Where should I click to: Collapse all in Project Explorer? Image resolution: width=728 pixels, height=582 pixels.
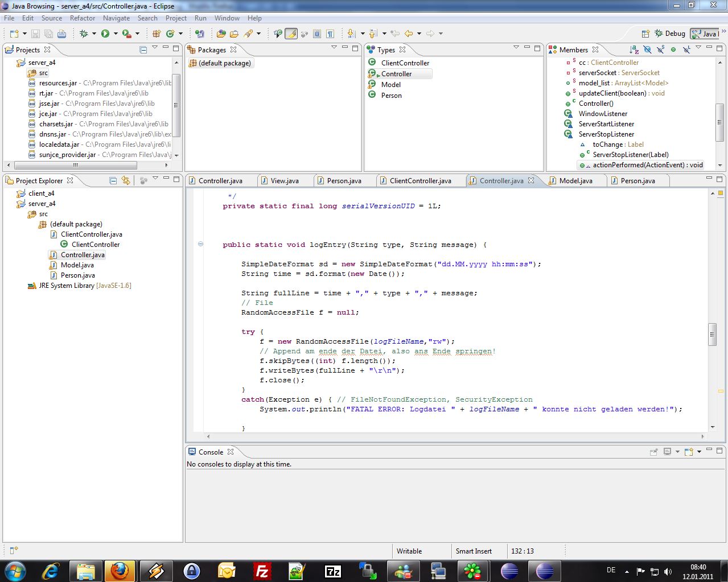[113, 180]
